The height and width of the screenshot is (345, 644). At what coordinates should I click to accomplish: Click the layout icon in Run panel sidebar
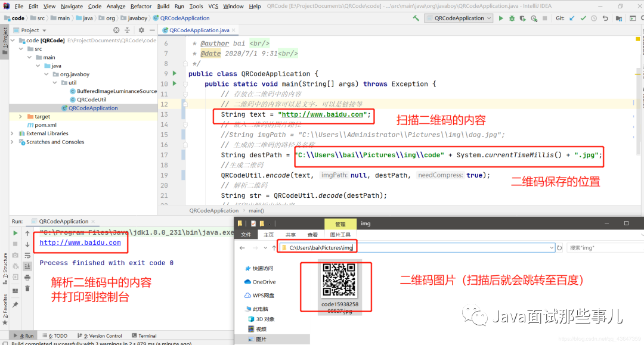[x=15, y=291]
